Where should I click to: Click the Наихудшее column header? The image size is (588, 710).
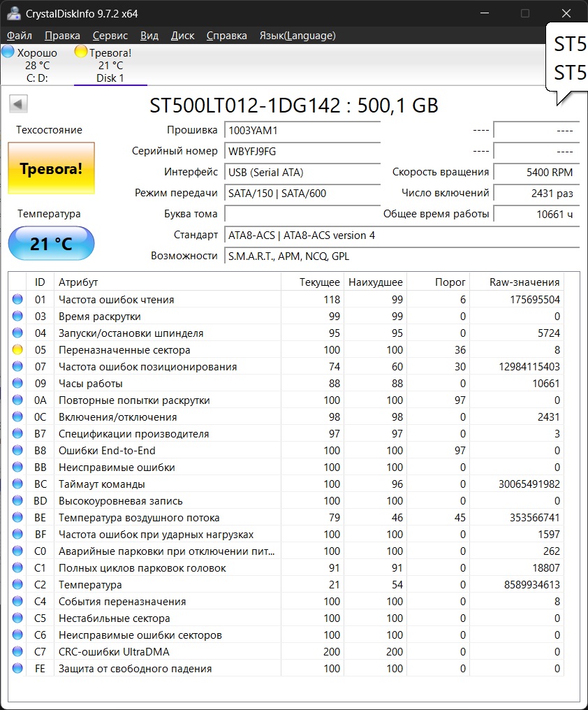point(376,282)
